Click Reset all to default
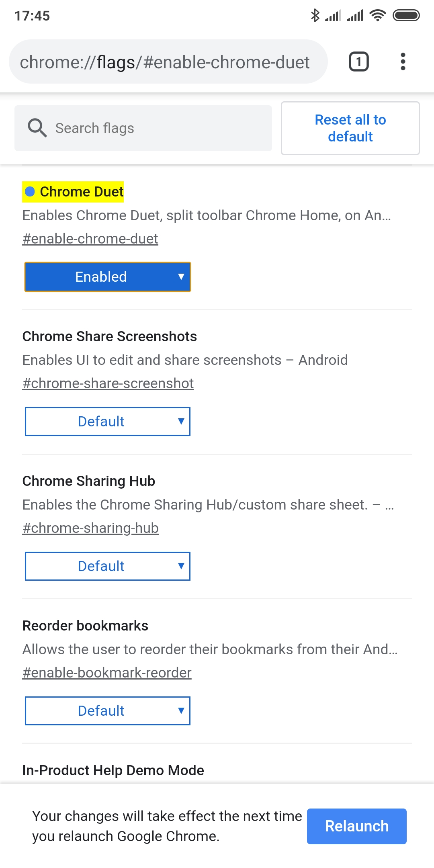The height and width of the screenshot is (868, 434). point(350,128)
